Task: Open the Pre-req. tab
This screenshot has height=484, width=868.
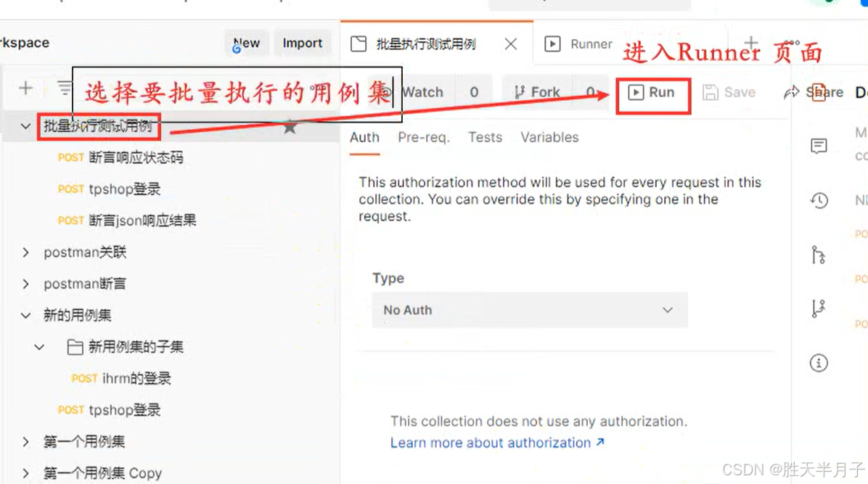Action: 424,137
